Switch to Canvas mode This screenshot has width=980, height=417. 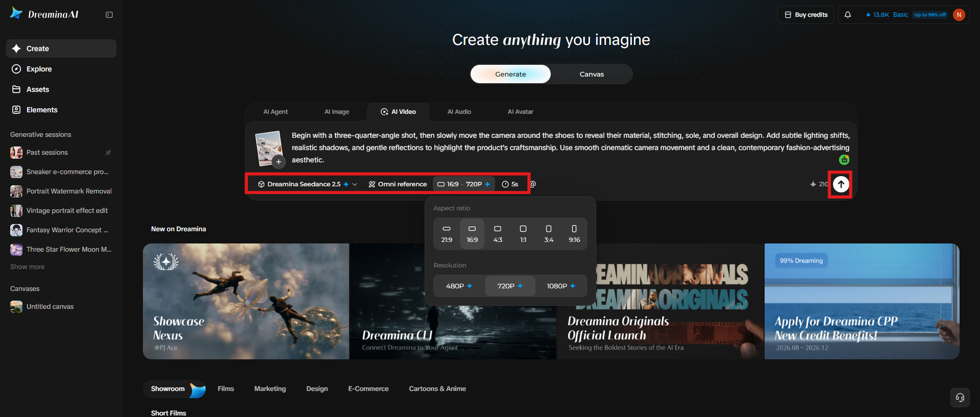[592, 74]
